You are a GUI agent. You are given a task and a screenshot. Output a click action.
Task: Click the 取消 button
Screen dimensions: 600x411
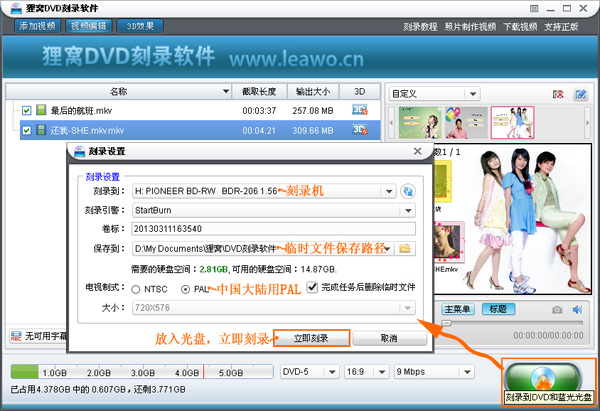tap(389, 338)
